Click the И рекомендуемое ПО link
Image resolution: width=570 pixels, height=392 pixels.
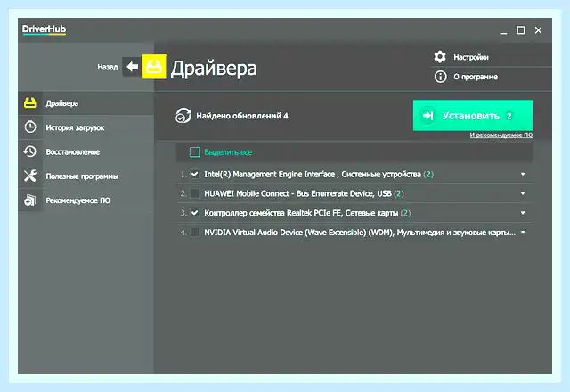click(501, 135)
